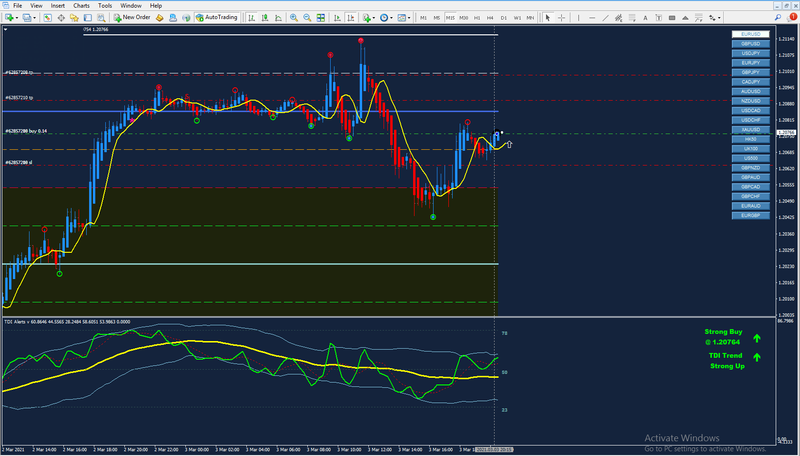Open the Window menu

(131, 6)
